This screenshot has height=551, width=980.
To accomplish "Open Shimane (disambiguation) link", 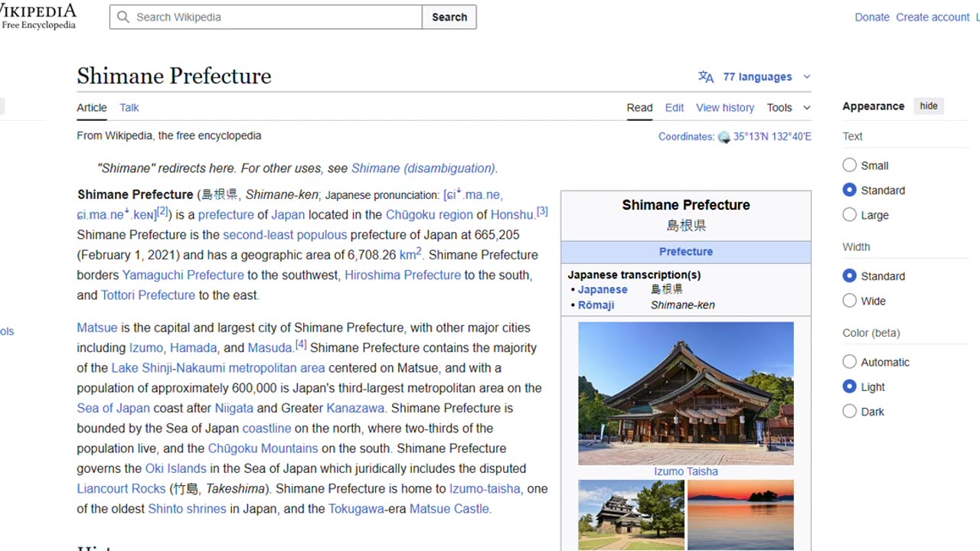I will [x=423, y=168].
